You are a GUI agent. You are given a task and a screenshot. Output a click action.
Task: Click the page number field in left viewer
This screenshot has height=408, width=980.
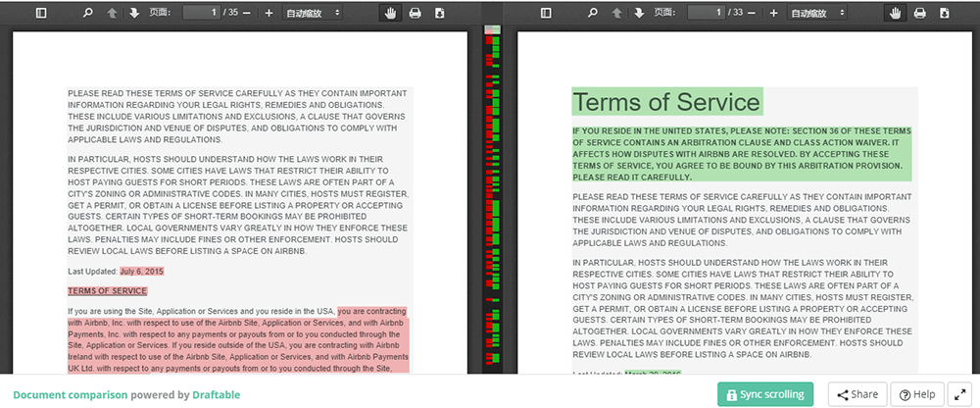pos(201,13)
